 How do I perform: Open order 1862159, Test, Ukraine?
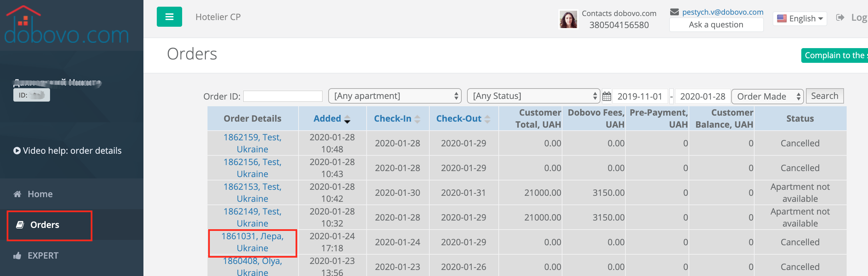253,143
